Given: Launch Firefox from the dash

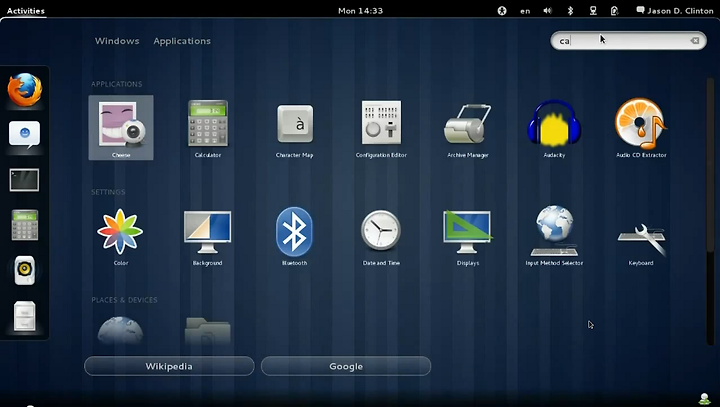Looking at the screenshot, I should 25,90.
